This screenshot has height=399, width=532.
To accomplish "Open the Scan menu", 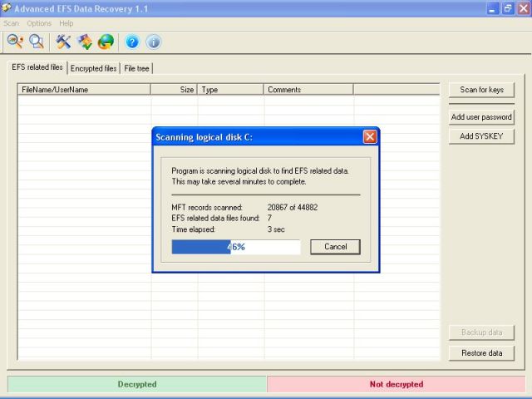I will coord(11,23).
